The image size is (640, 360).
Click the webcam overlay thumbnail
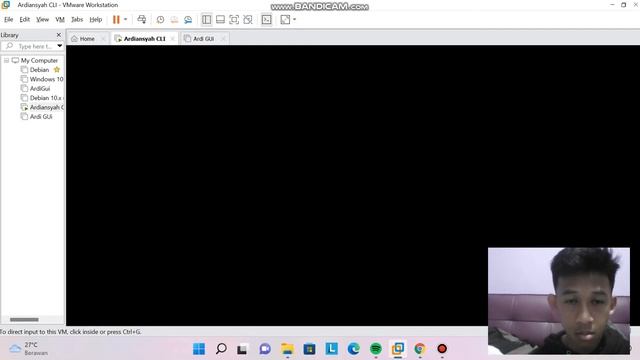pos(559,301)
